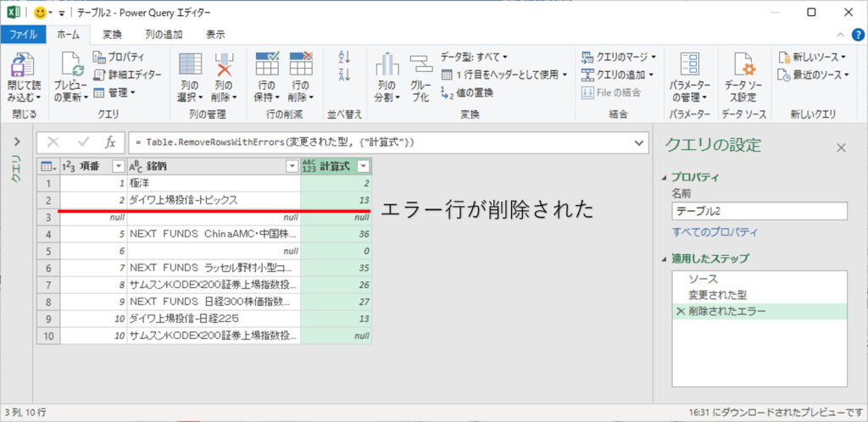Select cell NEXT FUNDS ChinaAMC
Image resolution: width=868 pixels, height=422 pixels.
click(214, 234)
